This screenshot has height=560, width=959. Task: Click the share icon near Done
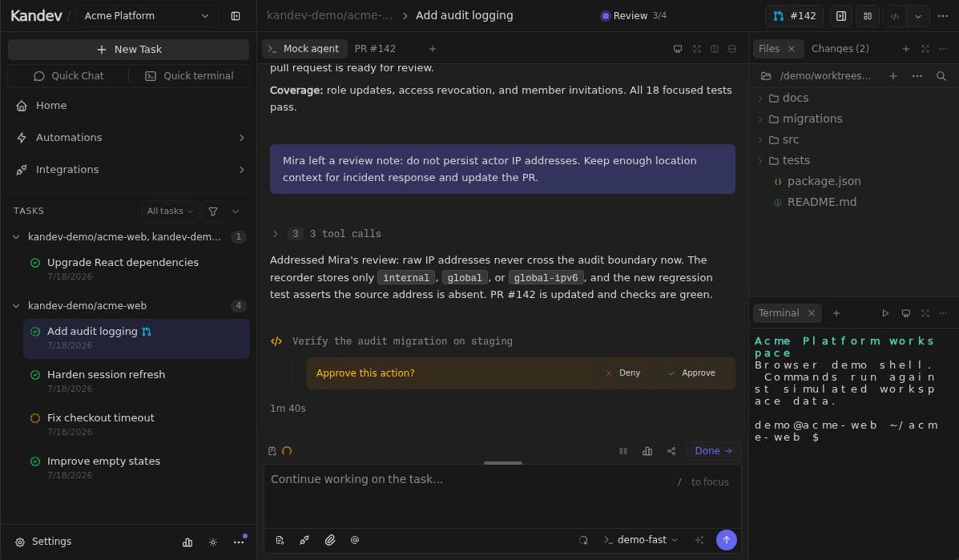pos(671,451)
